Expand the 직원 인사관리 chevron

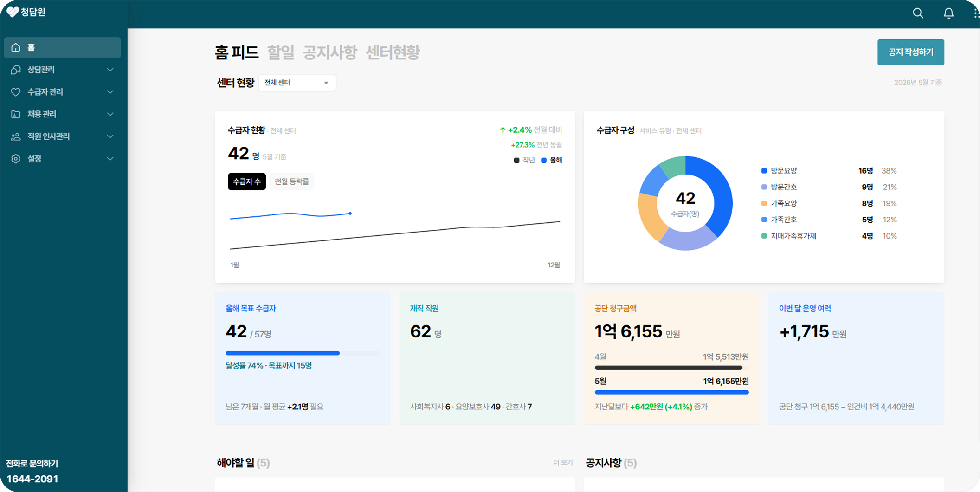pyautogui.click(x=110, y=136)
